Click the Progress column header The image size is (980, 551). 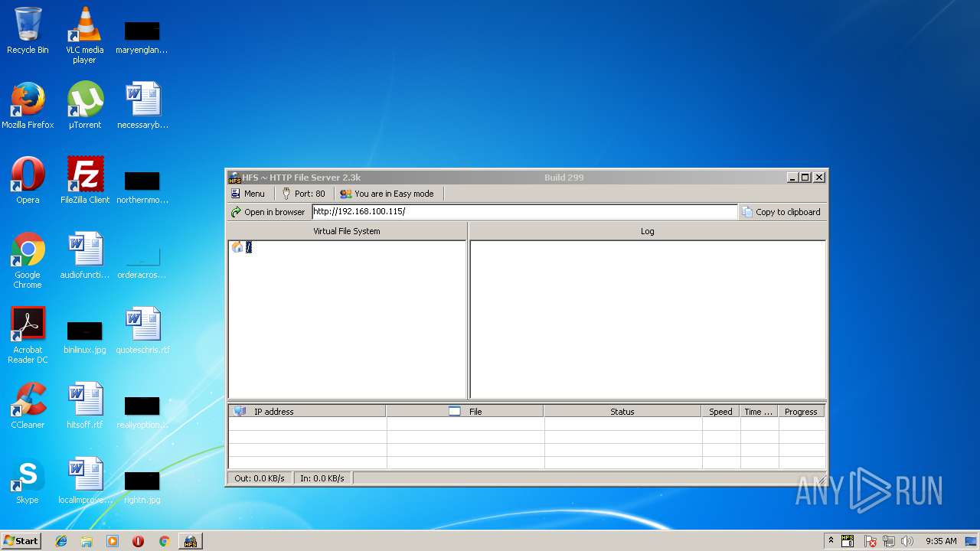[x=801, y=412]
